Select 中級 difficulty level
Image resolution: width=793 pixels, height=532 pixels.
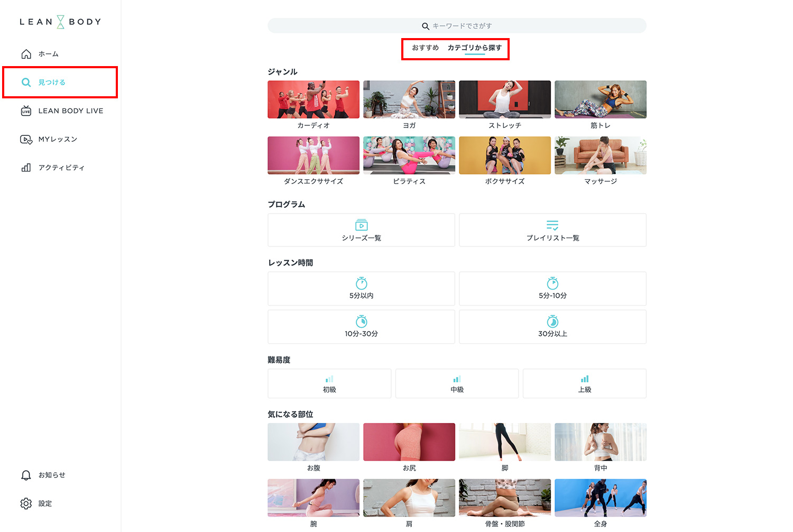coord(457,383)
